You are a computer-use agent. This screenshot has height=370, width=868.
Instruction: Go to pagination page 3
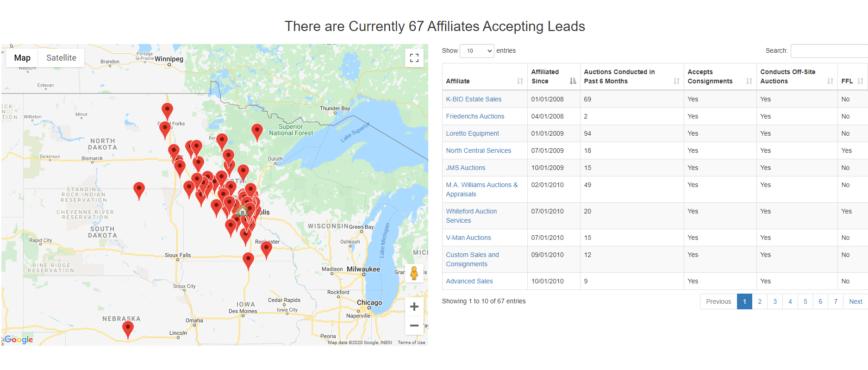point(775,301)
